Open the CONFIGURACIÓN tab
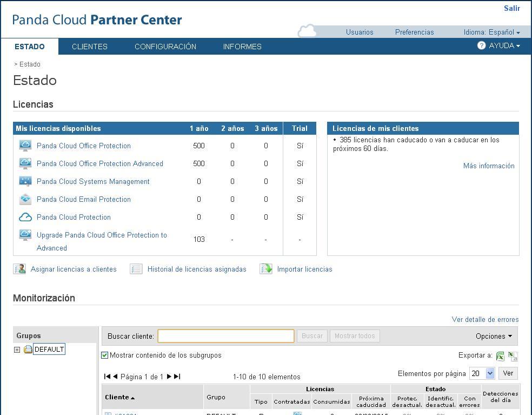 165,47
